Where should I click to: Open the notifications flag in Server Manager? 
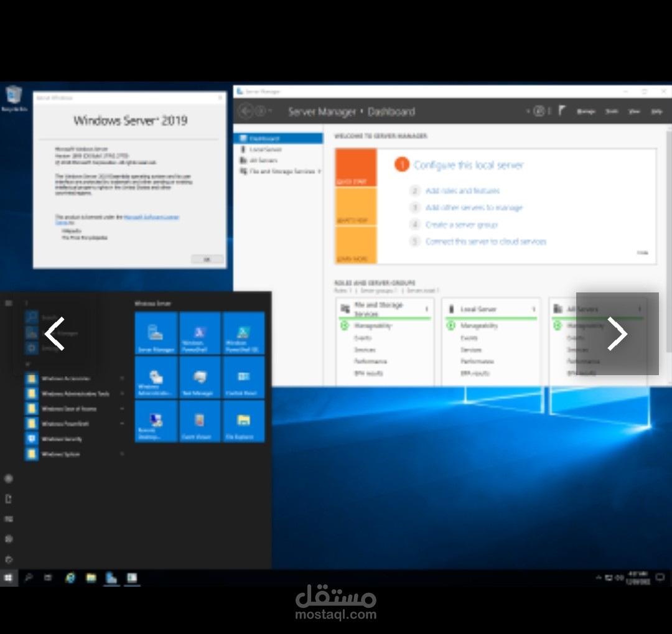coord(562,111)
